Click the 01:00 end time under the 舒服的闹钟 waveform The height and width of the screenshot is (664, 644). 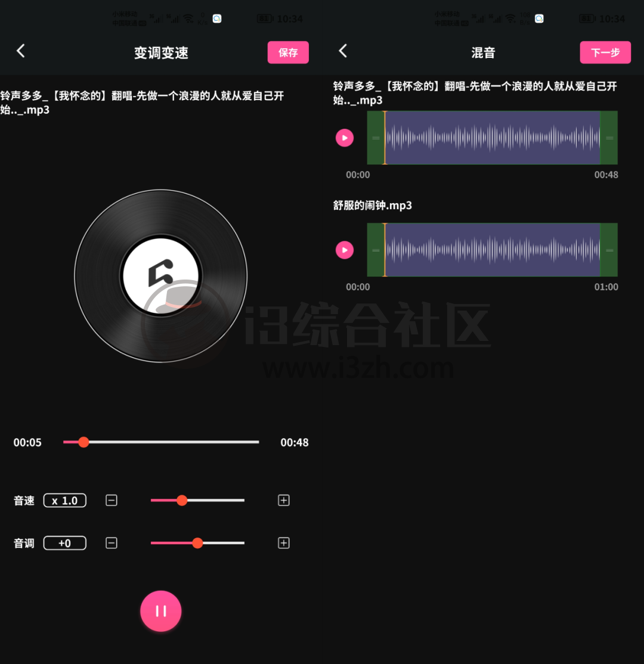[606, 287]
